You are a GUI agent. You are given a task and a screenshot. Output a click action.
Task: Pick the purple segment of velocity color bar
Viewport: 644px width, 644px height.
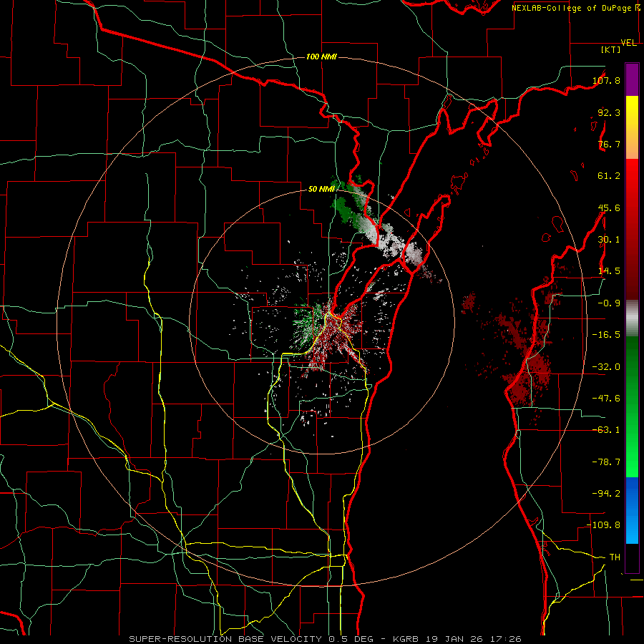[632, 79]
